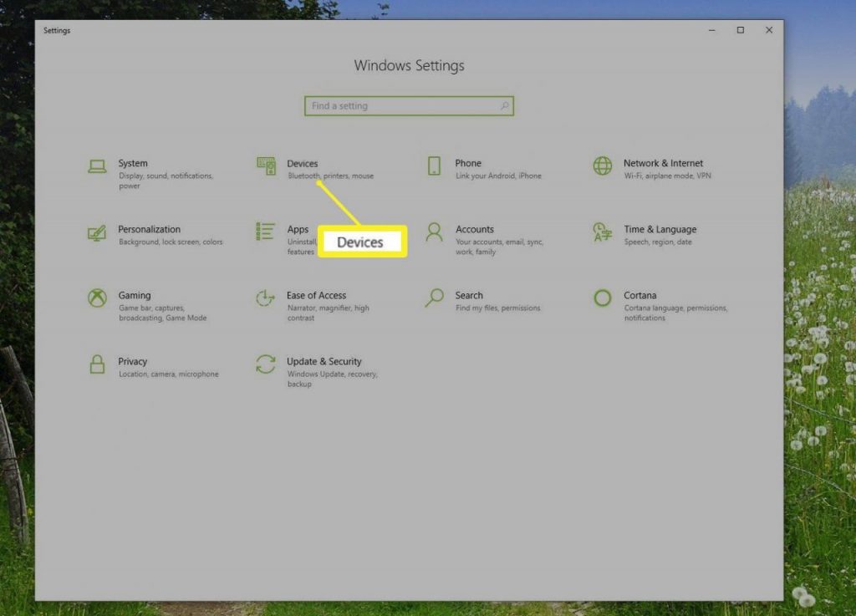Screen dimensions: 856x616
Task: Open Time & Language label
Action: click(x=660, y=229)
